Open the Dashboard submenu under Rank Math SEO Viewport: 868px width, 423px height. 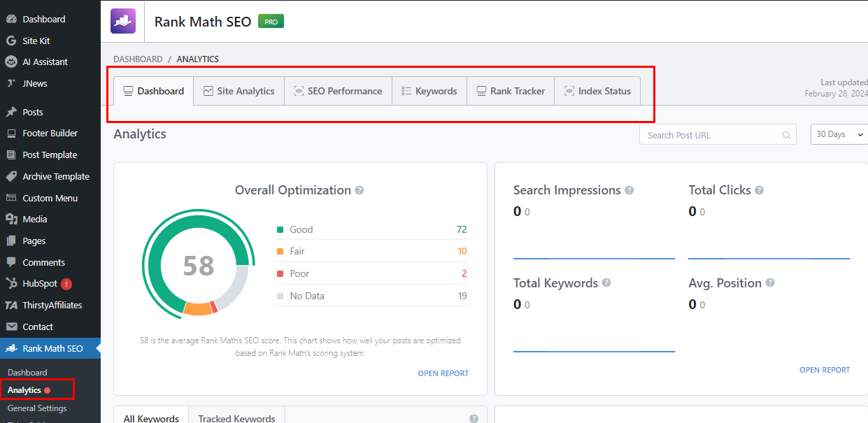[27, 373]
